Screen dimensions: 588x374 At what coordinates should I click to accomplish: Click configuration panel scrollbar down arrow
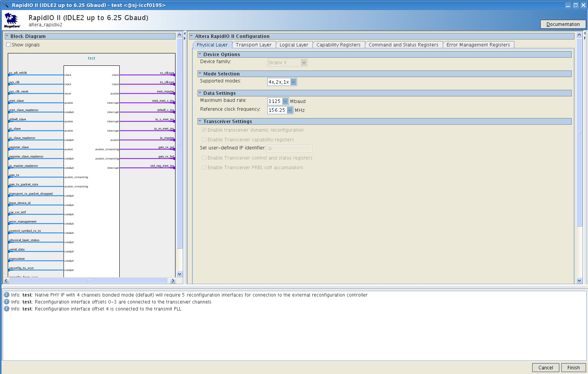point(579,281)
